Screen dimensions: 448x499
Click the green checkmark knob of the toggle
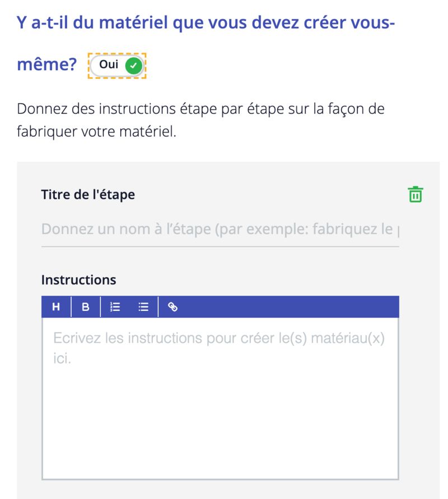[x=133, y=66]
